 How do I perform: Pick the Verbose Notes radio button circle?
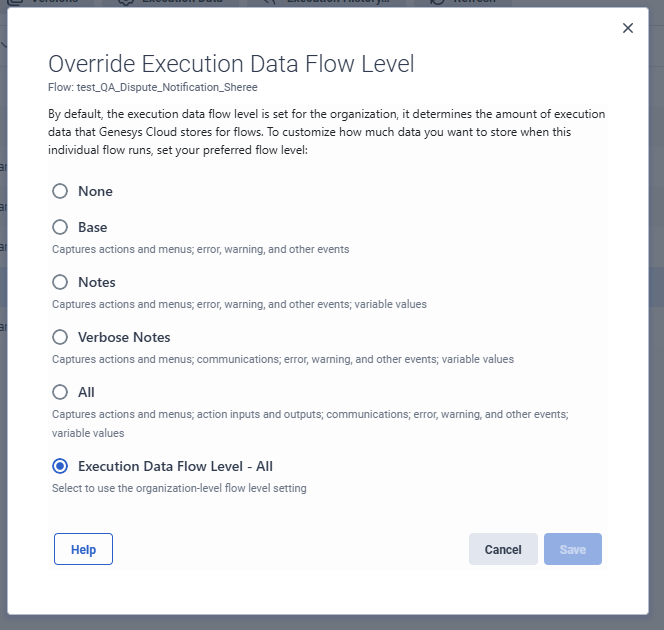click(60, 337)
